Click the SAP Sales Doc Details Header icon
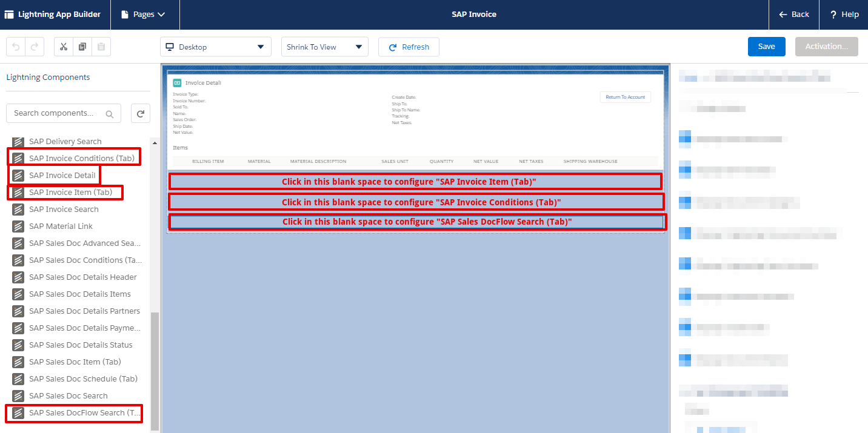Screen dimensions: 868x433 18,277
